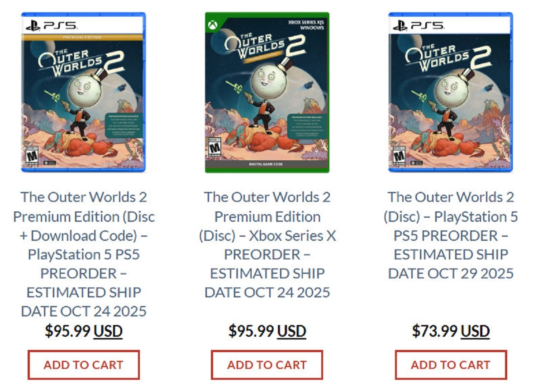543x392 pixels.
Task: Click the ESRB M rating on the Xbox cover
Action: (x=211, y=148)
